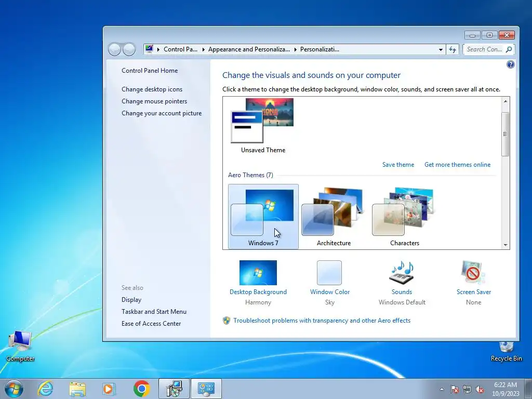Open the Recycle Bin desktop icon

pos(506,351)
